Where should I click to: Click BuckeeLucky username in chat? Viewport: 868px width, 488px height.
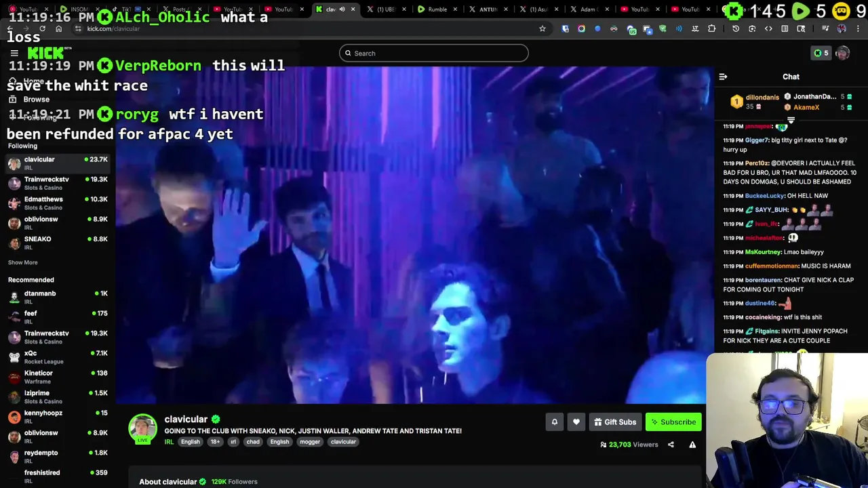(x=764, y=196)
